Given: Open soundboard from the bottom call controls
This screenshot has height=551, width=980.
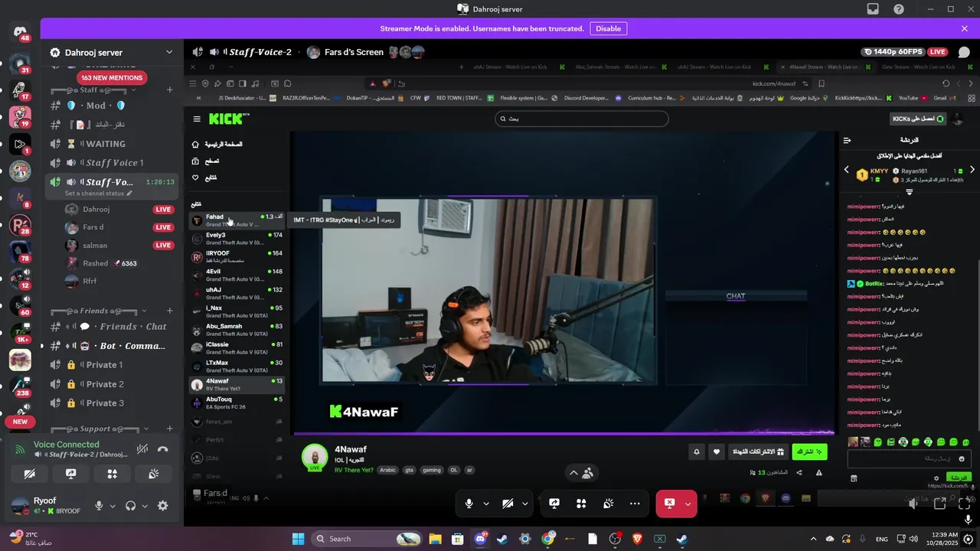Looking at the screenshot, I should 609,504.
